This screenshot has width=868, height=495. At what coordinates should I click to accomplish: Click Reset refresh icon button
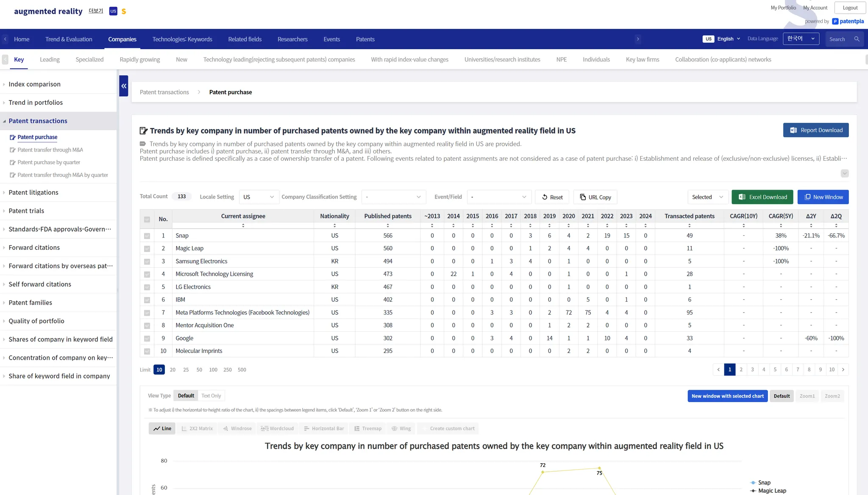tap(545, 197)
